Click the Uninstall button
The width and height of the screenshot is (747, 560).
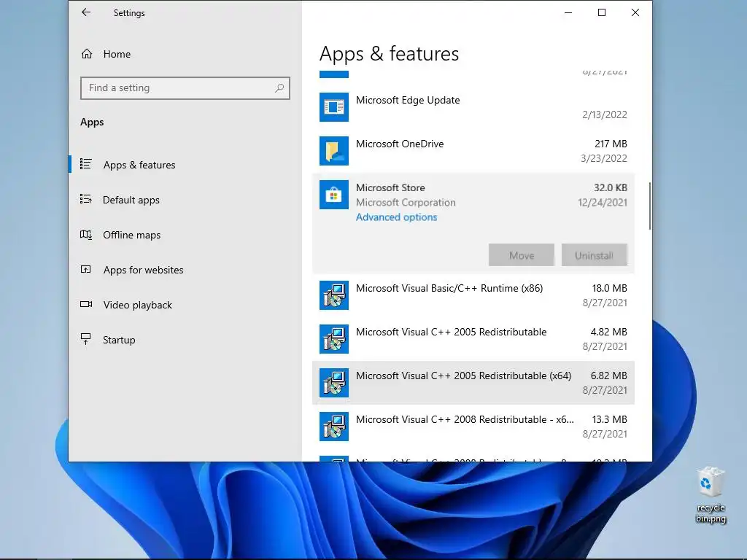[x=594, y=255]
